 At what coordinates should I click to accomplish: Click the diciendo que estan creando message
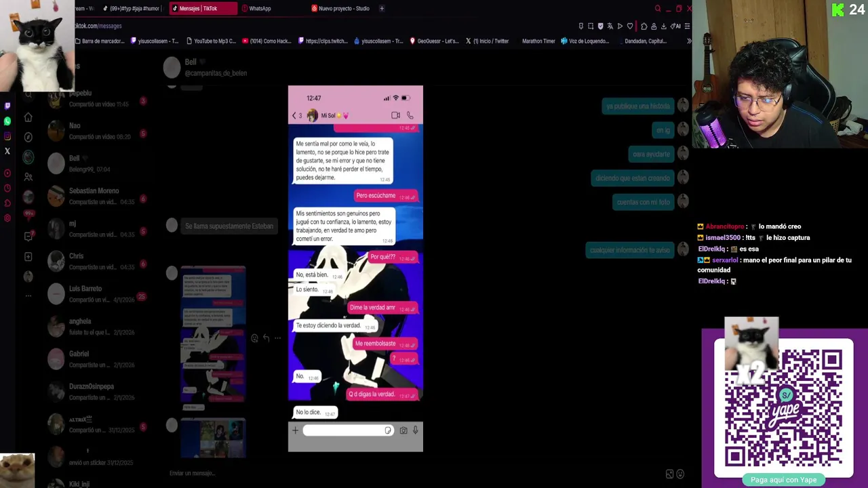[x=633, y=178]
